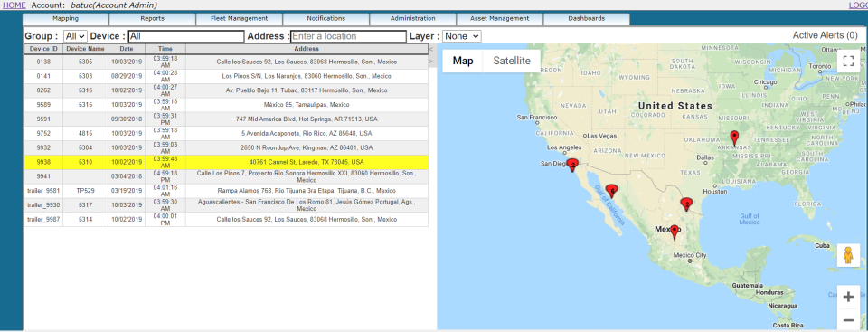
Task: Click the Street View pegman icon
Action: [848, 255]
